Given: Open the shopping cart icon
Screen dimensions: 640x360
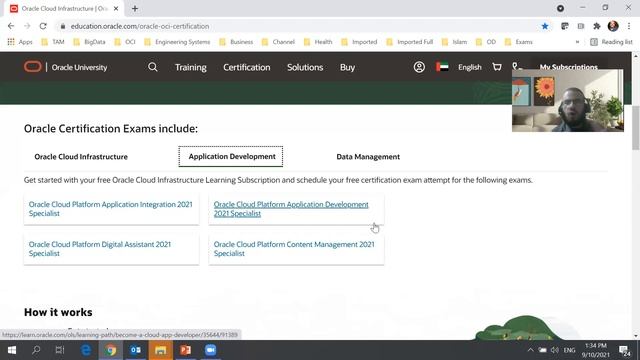Looking at the screenshot, I should 497,67.
